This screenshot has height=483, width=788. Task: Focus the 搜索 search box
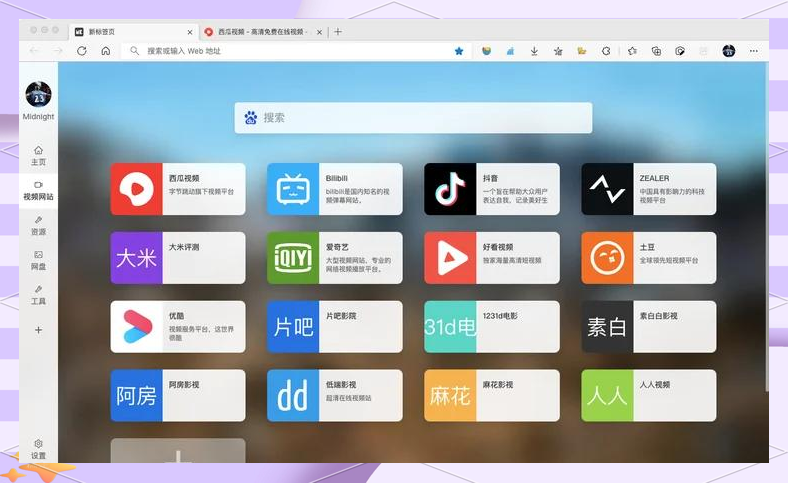click(413, 118)
